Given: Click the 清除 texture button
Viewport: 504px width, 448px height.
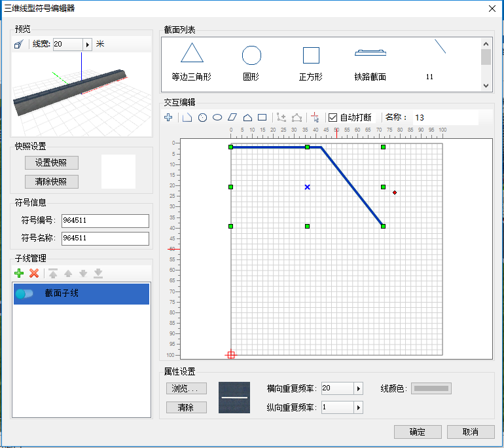Looking at the screenshot, I should point(187,407).
